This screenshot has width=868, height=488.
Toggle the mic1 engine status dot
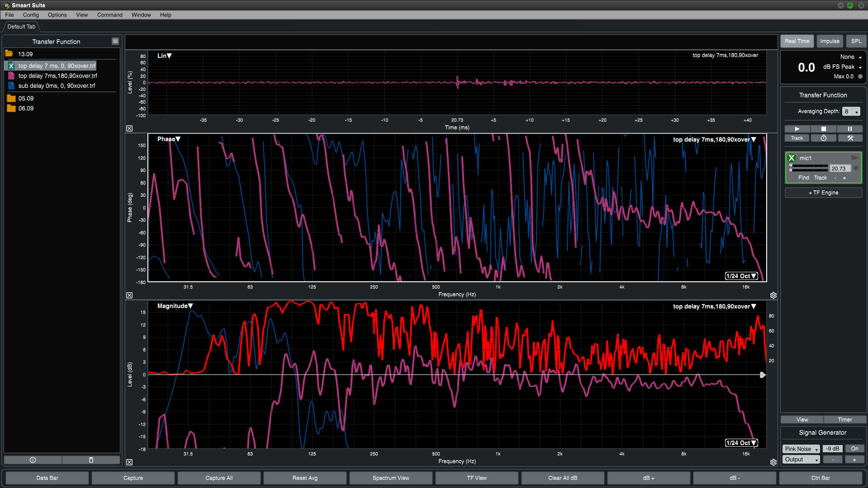tap(855, 168)
